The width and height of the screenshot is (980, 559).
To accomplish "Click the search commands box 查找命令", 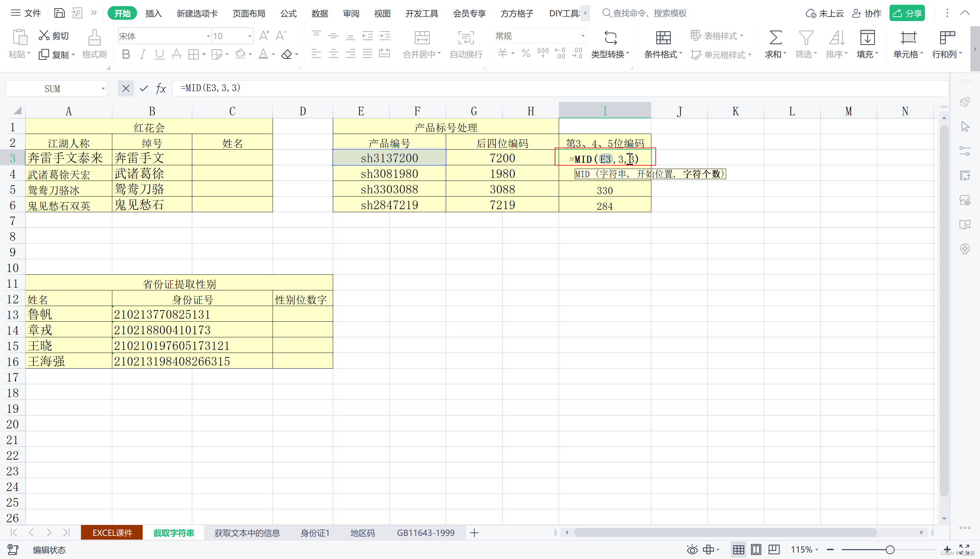I will tap(649, 14).
